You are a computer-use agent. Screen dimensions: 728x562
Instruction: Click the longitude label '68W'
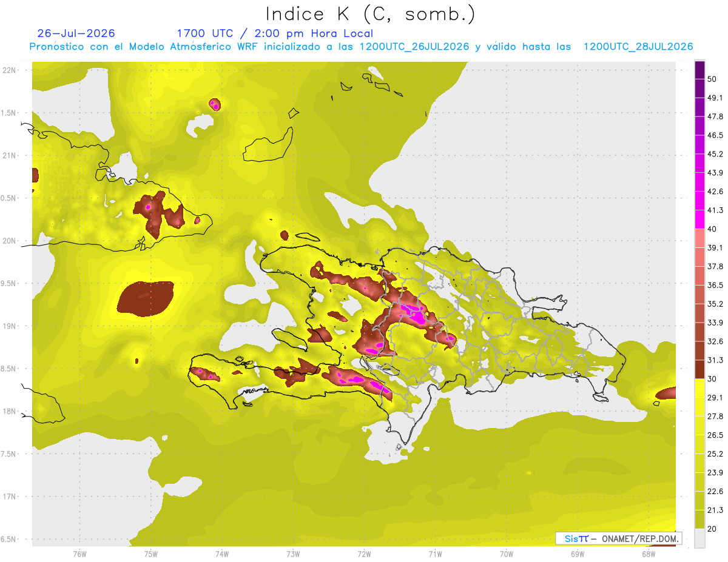pyautogui.click(x=649, y=554)
